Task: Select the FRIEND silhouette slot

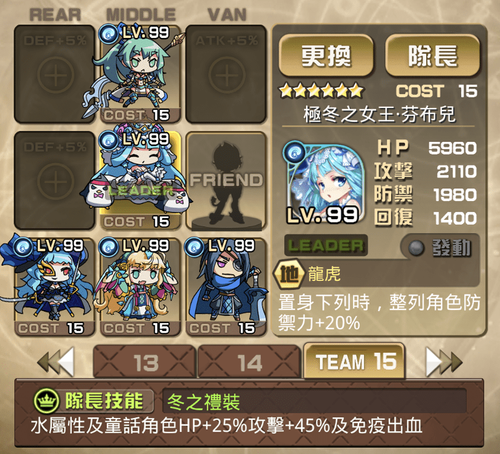Action: [x=226, y=180]
